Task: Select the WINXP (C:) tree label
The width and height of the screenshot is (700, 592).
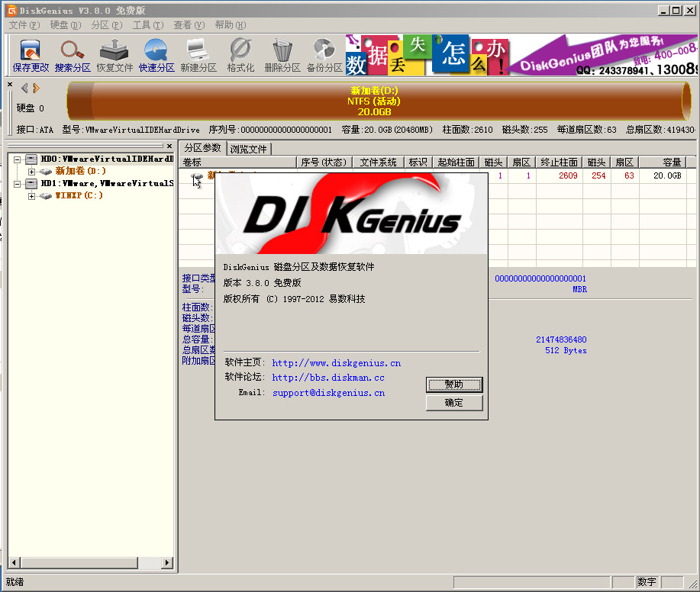Action: (x=79, y=196)
